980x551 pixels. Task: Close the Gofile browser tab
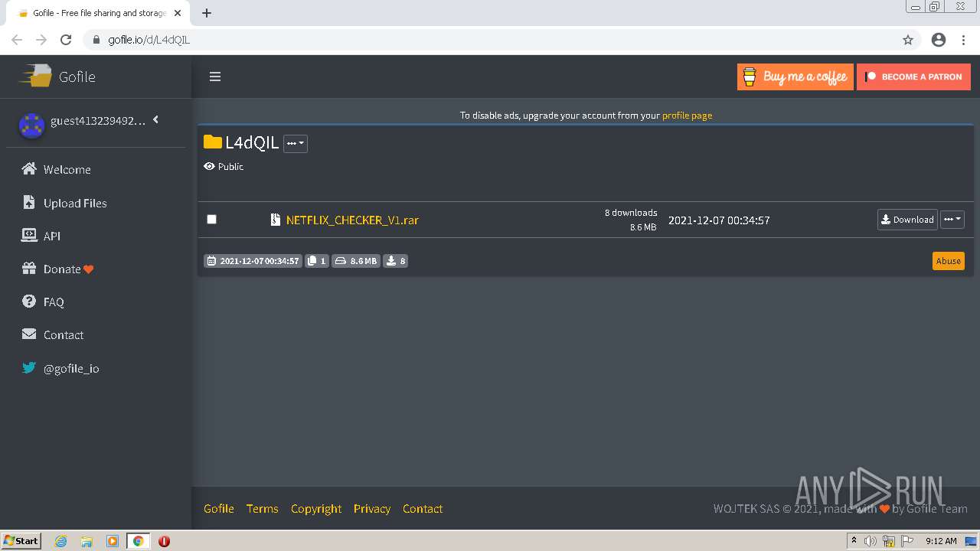click(178, 13)
